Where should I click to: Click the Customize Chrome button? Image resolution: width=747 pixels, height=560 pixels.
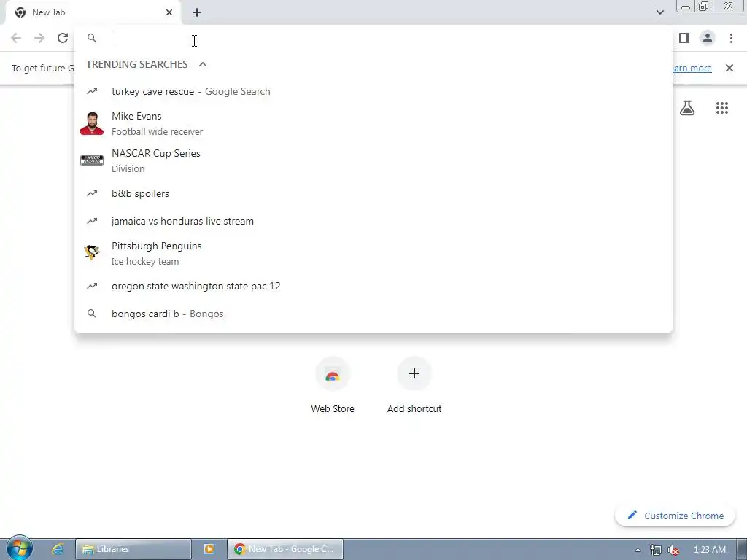[675, 516]
